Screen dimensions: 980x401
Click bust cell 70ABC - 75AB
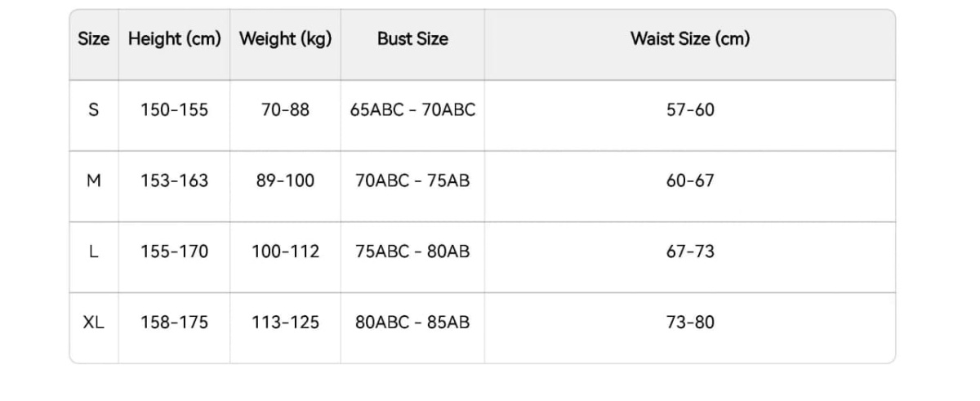click(x=412, y=180)
